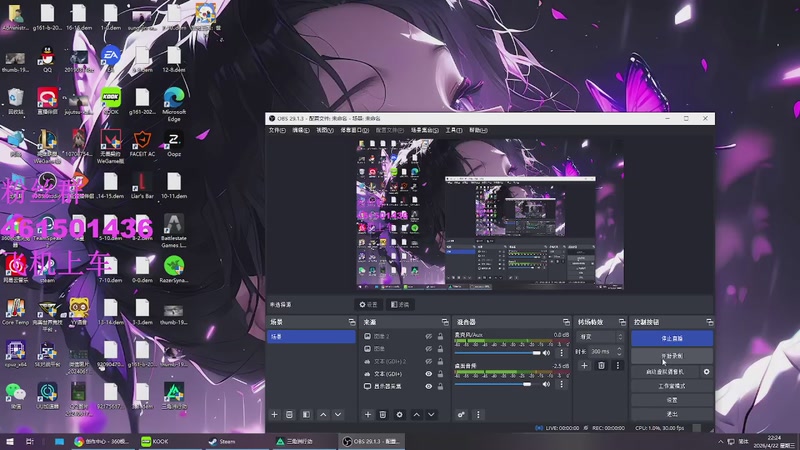The height and width of the screenshot is (450, 800).
Task: Undock the Audio Mixer panel float icon
Action: coord(566,322)
